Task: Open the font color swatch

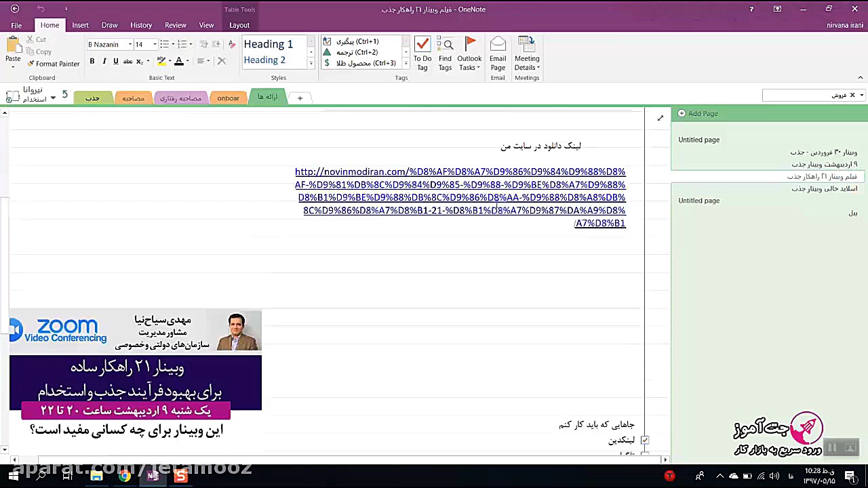Action: (x=178, y=61)
